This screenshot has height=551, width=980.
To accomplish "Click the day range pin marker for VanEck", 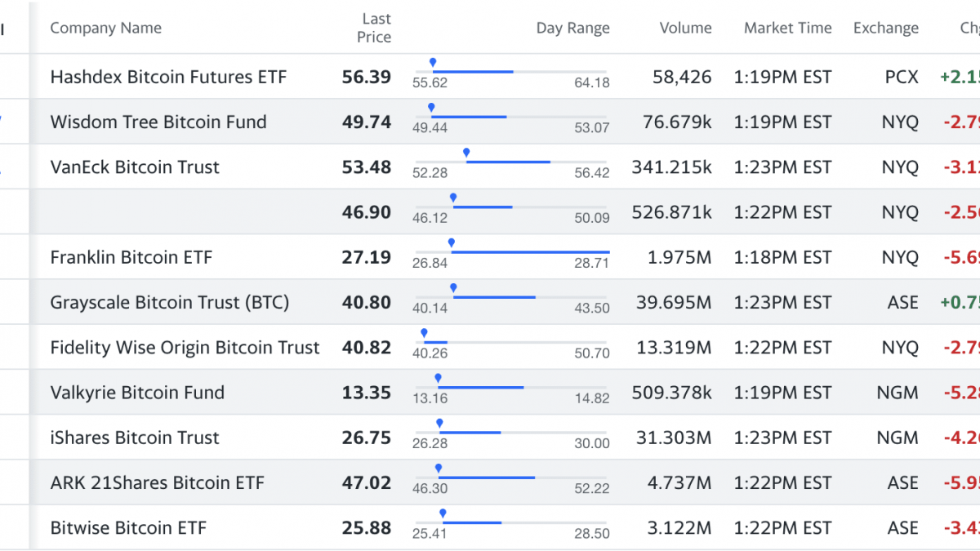I will tap(466, 153).
